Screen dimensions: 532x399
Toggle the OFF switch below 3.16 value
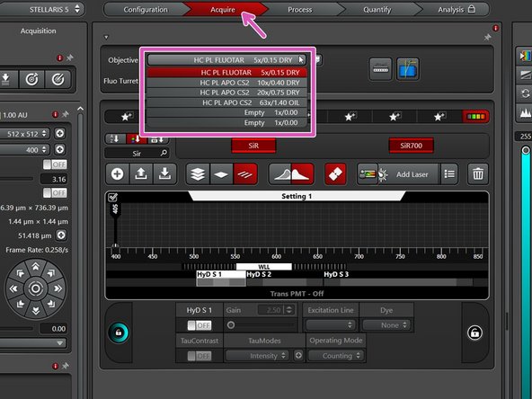55,192
